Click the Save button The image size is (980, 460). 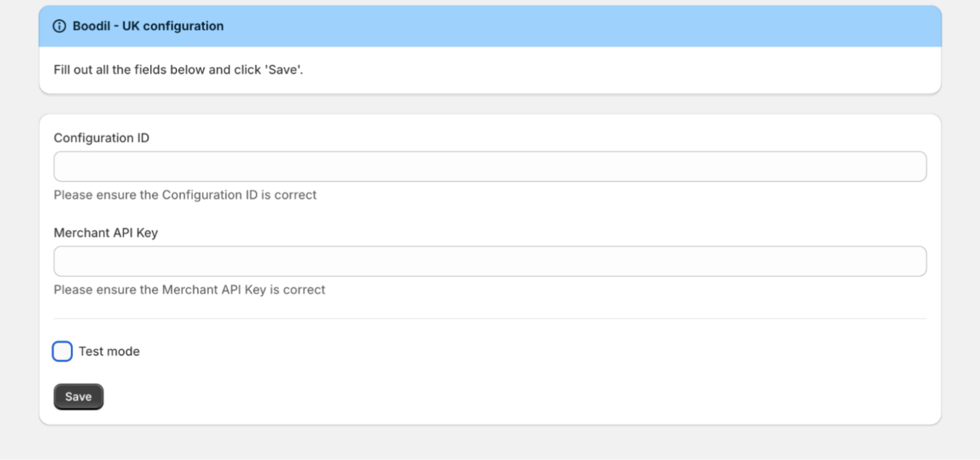click(78, 397)
